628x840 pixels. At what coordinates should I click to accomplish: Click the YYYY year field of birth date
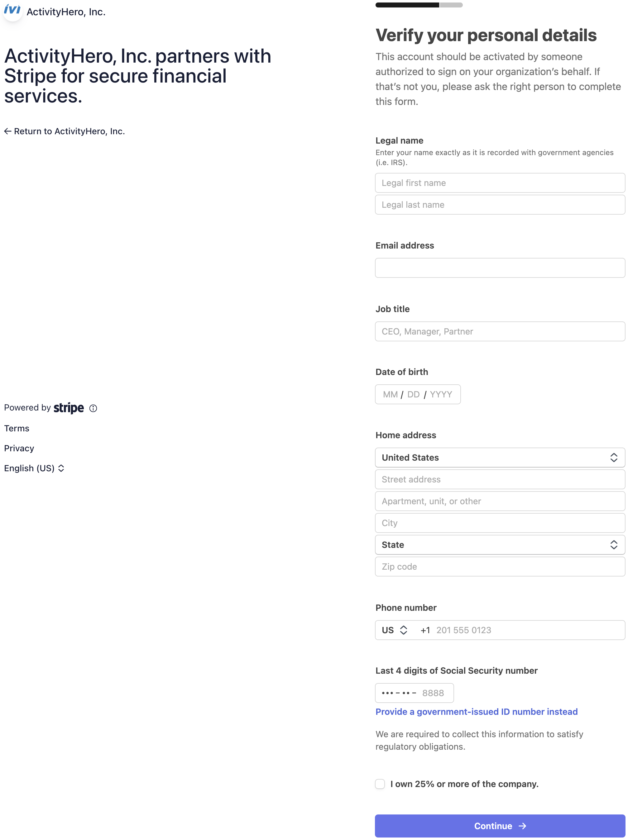(441, 395)
